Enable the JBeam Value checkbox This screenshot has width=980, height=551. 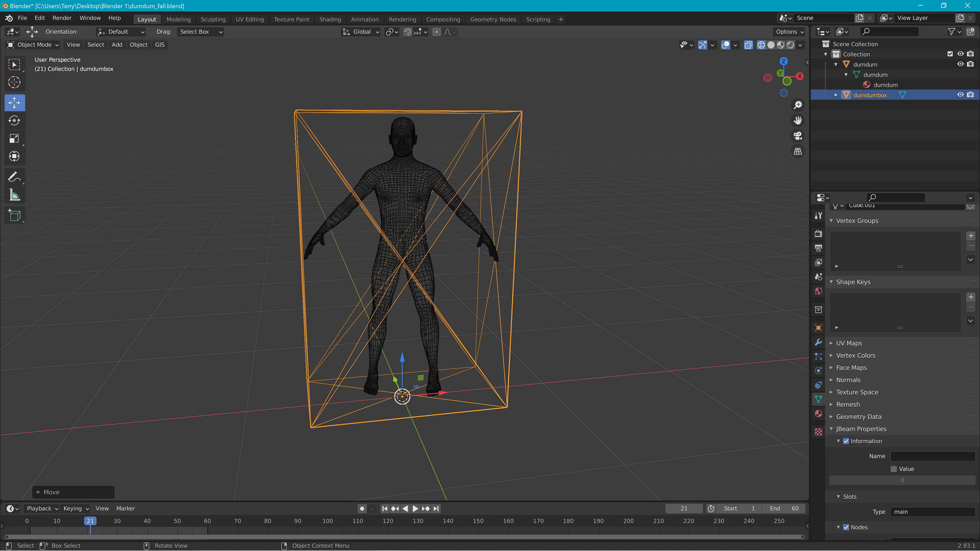click(x=894, y=469)
